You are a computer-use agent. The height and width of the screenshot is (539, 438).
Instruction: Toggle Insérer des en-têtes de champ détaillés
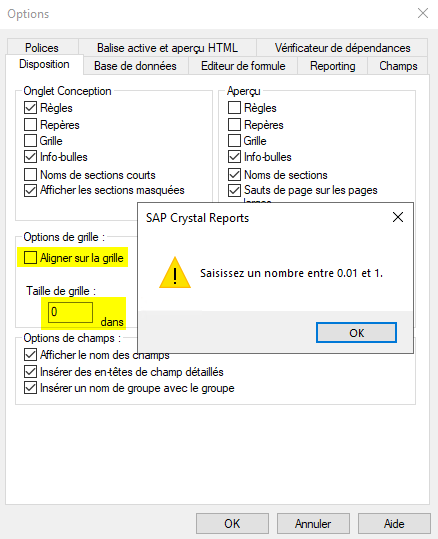coord(30,372)
